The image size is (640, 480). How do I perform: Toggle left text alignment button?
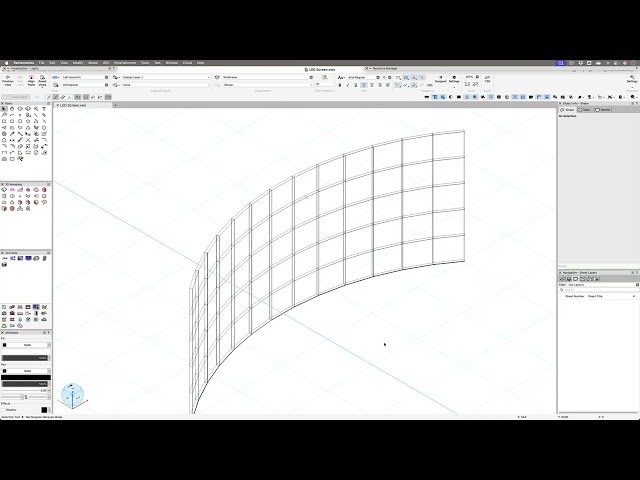pyautogui.click(x=363, y=85)
